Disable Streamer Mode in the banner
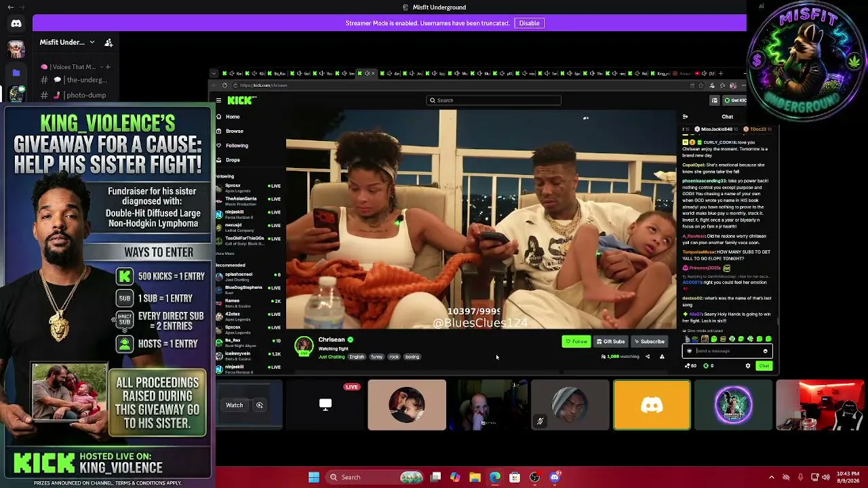The width and height of the screenshot is (868, 488). [529, 23]
